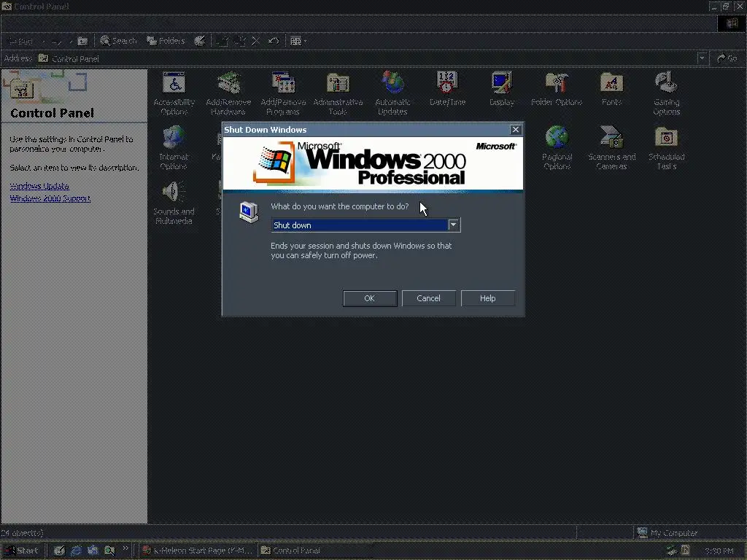This screenshot has width=747, height=560.
Task: Launch Internet Explorer from quick launch
Action: pos(76,551)
